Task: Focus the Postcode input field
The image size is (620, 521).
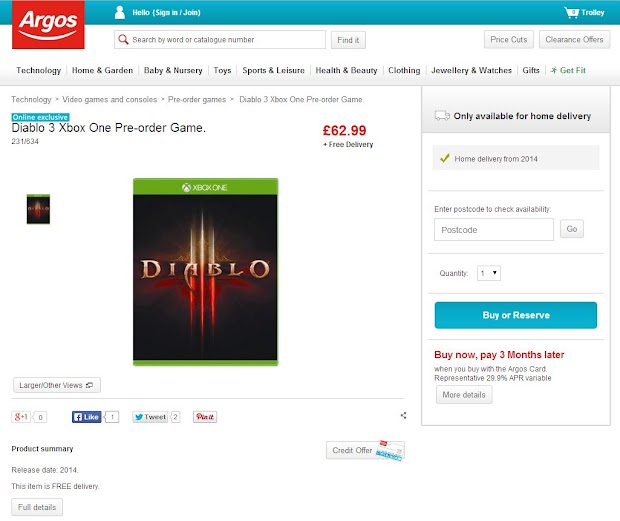Action: [x=494, y=230]
